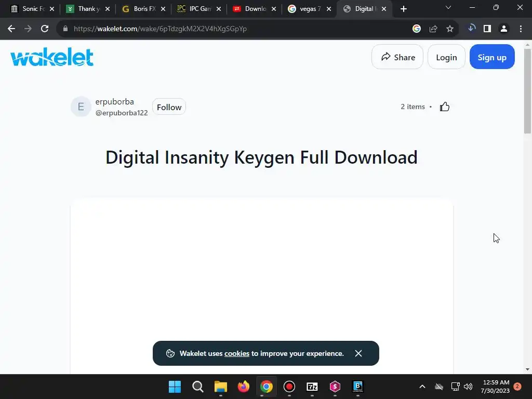The image size is (532, 399).
Task: Close the Boris FX tab
Action: (x=163, y=9)
